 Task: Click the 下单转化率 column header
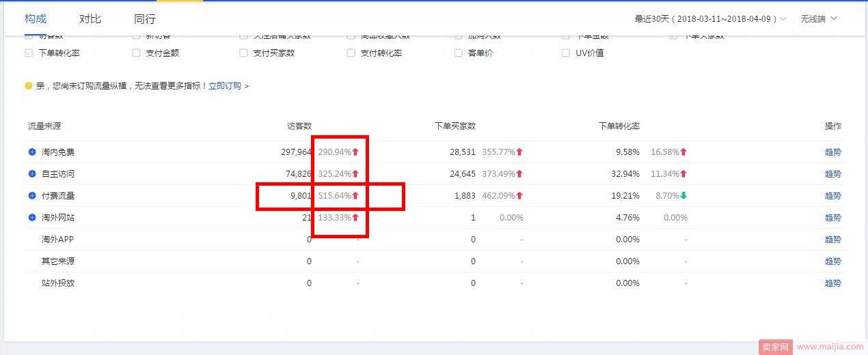coord(619,126)
